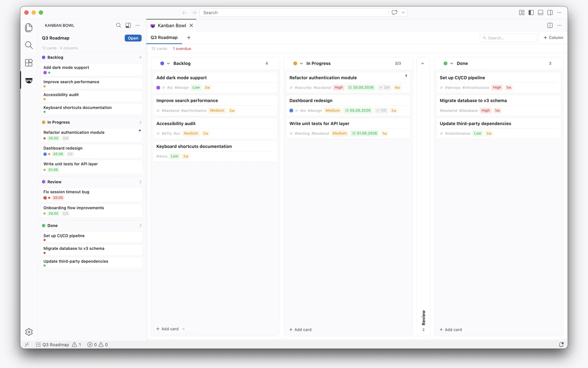The image size is (588, 368).
Task: Split the editor to the right
Action: (x=550, y=25)
